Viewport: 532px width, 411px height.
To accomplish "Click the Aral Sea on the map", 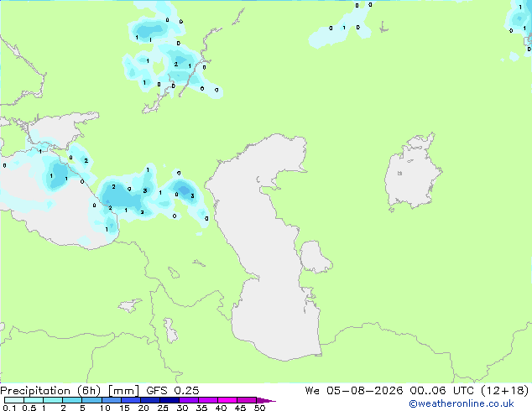I will [412, 173].
